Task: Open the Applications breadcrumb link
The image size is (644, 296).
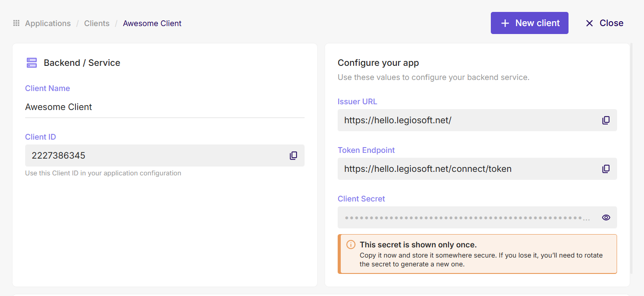Action: pos(47,23)
